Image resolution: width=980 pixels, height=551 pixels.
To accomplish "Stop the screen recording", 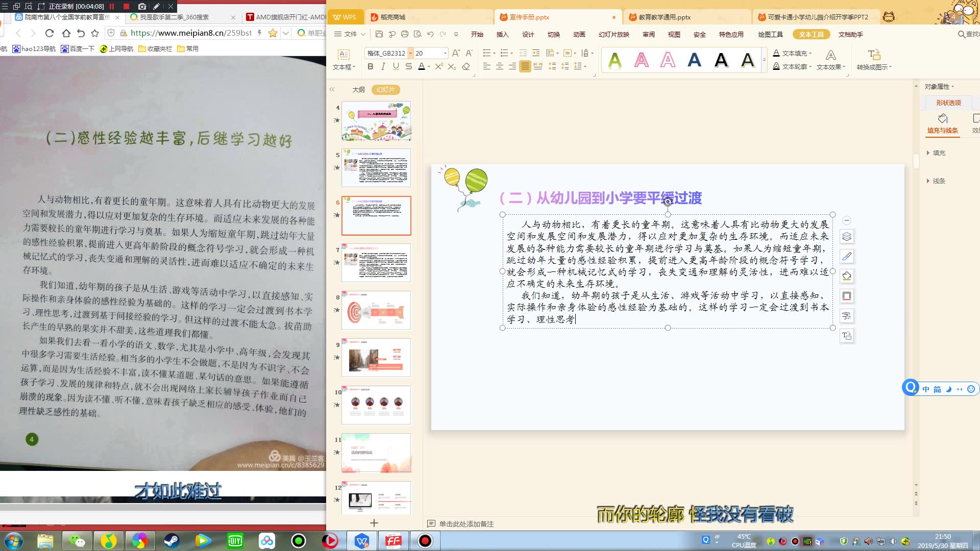I will pos(126,6).
